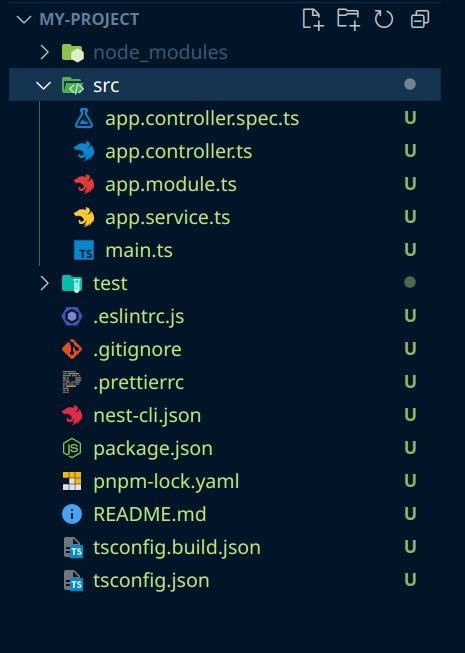Click the flask test icon of app.controller.spec.ts
The image size is (465, 653).
coord(84,118)
